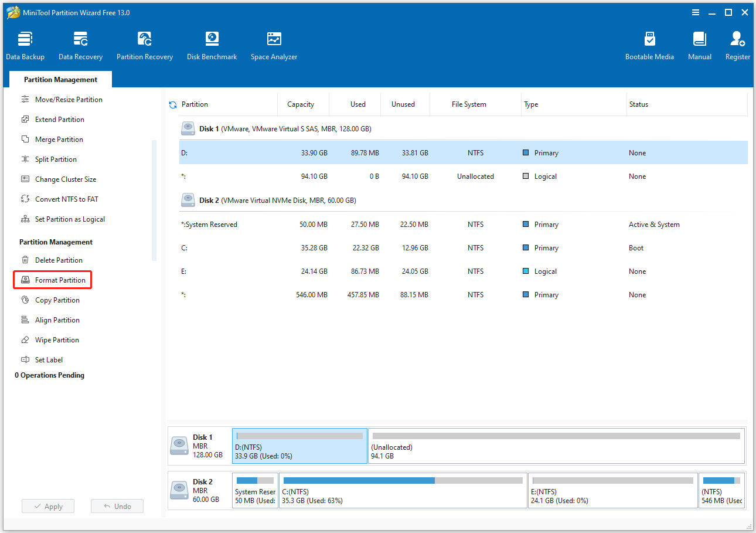Refresh the partition list
Screen dimensions: 756x533
pyautogui.click(x=172, y=104)
